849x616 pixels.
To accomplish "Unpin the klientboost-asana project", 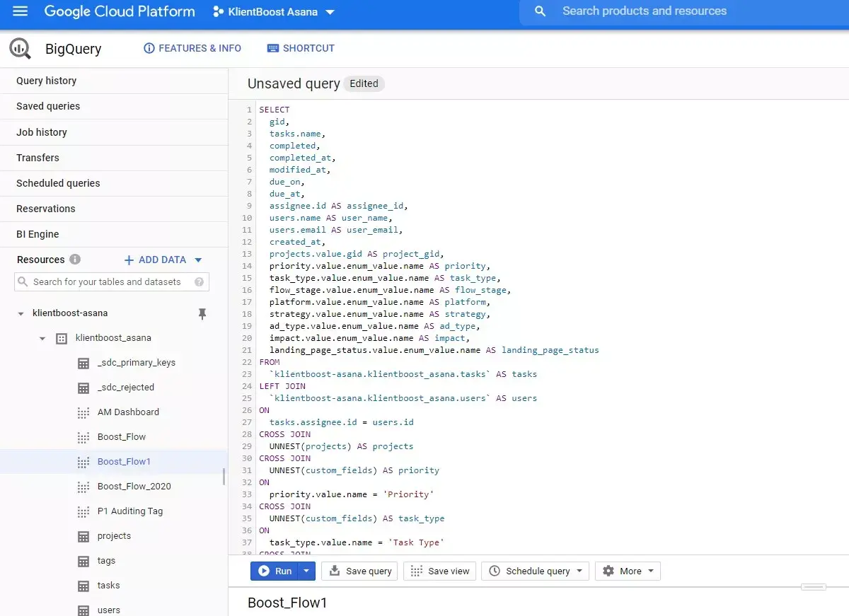I will point(203,313).
